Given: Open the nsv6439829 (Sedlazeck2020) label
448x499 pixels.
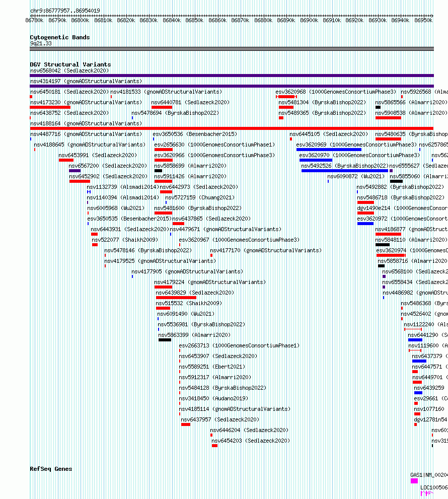Looking at the screenshot, I should [195, 293].
